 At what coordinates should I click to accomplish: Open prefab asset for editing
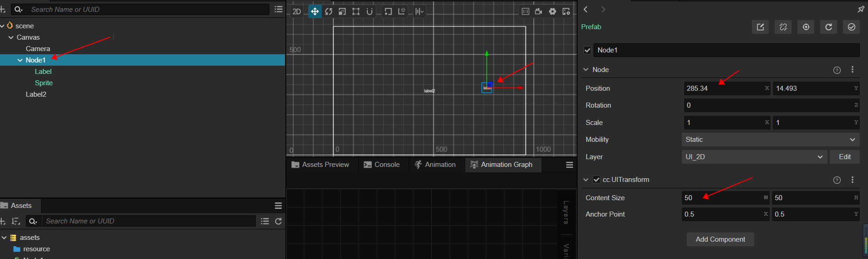point(761,27)
